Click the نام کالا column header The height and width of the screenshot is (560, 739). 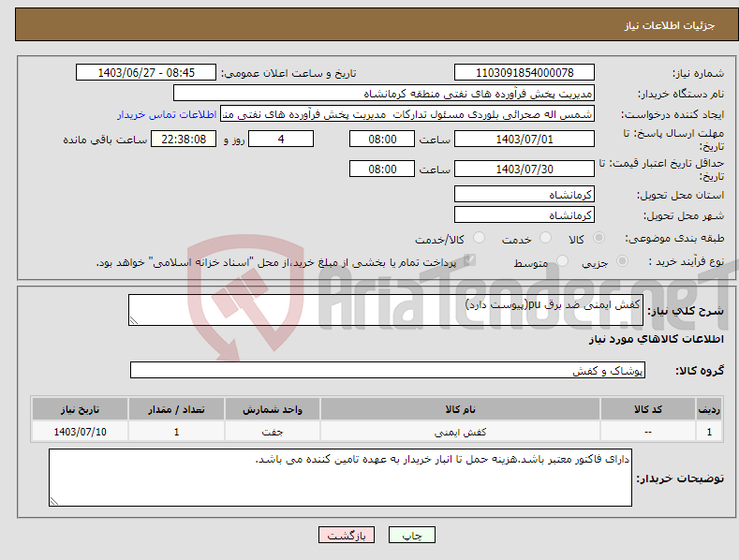(460, 409)
